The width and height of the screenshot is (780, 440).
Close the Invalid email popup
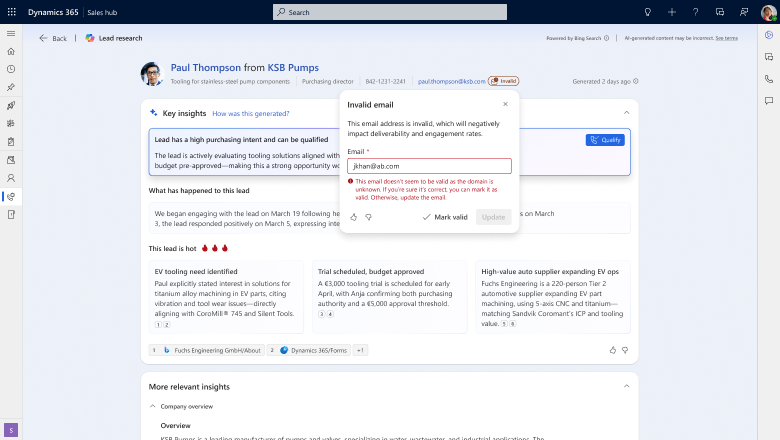click(x=505, y=103)
